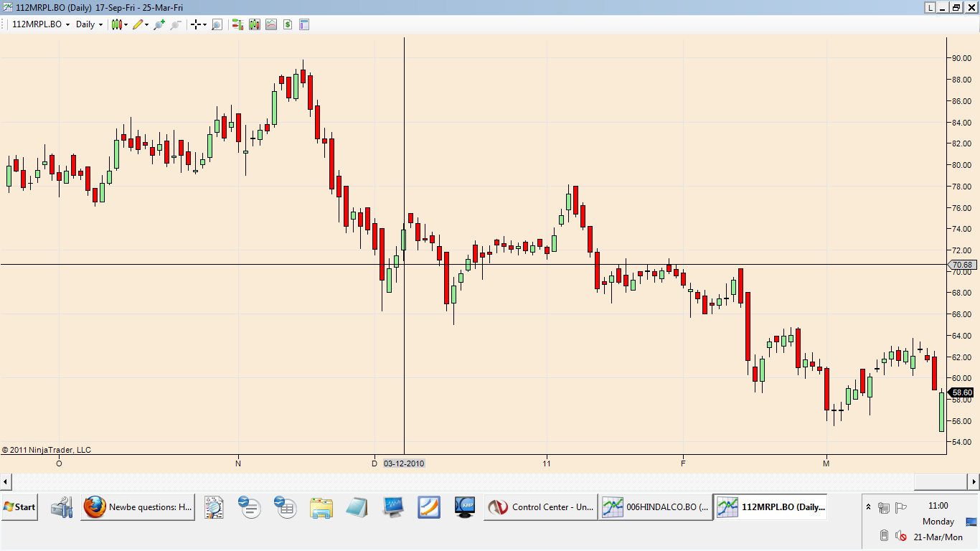Open the crosshair cursor type dropdown
Viewport: 980px width, 551px height.
(198, 24)
